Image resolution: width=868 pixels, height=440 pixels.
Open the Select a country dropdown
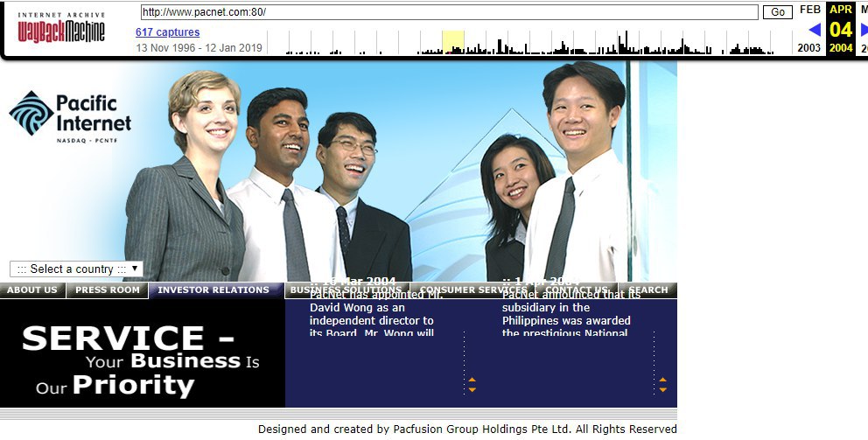(76, 269)
